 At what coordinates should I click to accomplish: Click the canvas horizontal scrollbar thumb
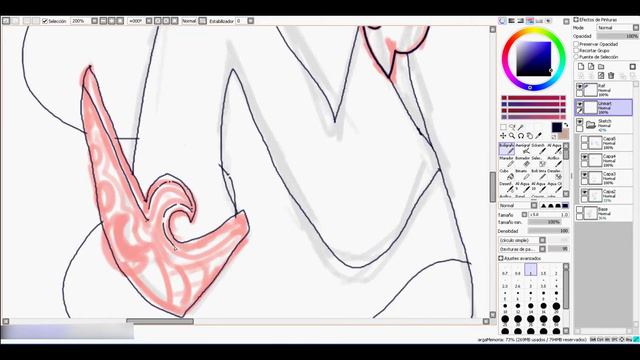click(160, 321)
